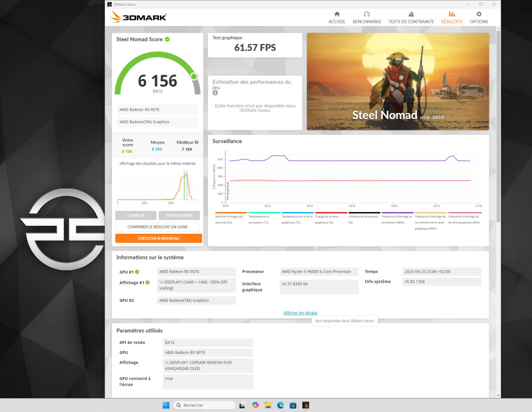Click the CORSAIR XENEON FLEX display value

208,366
